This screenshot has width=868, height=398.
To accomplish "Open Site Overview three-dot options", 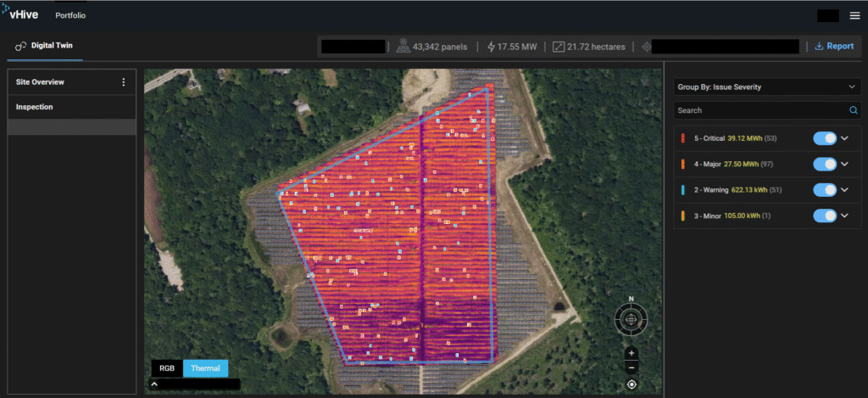I will [124, 82].
